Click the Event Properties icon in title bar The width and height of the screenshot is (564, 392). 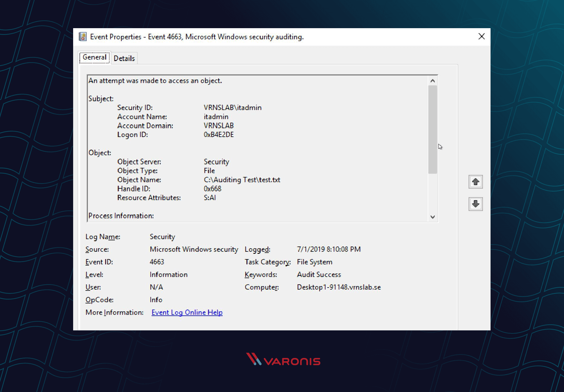coord(83,36)
